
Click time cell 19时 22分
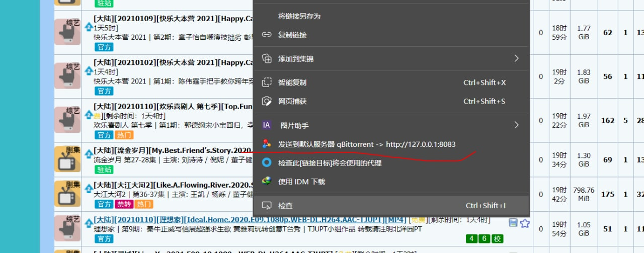[x=559, y=120]
